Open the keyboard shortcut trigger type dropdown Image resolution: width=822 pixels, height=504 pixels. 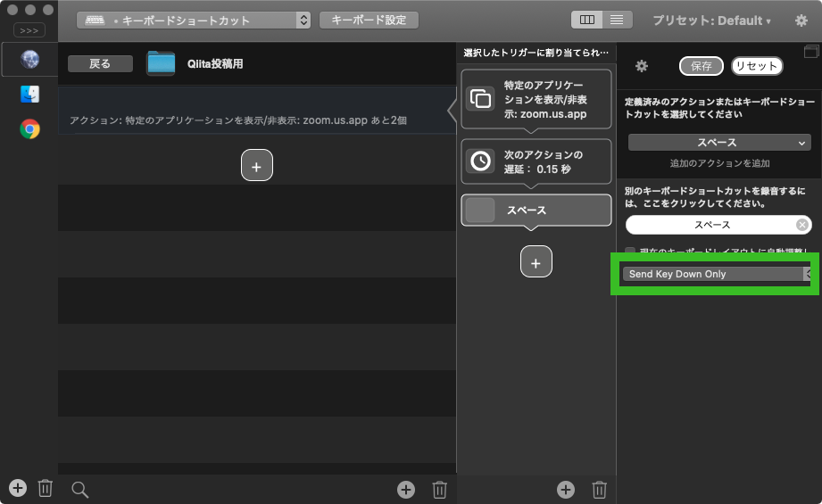pyautogui.click(x=194, y=21)
